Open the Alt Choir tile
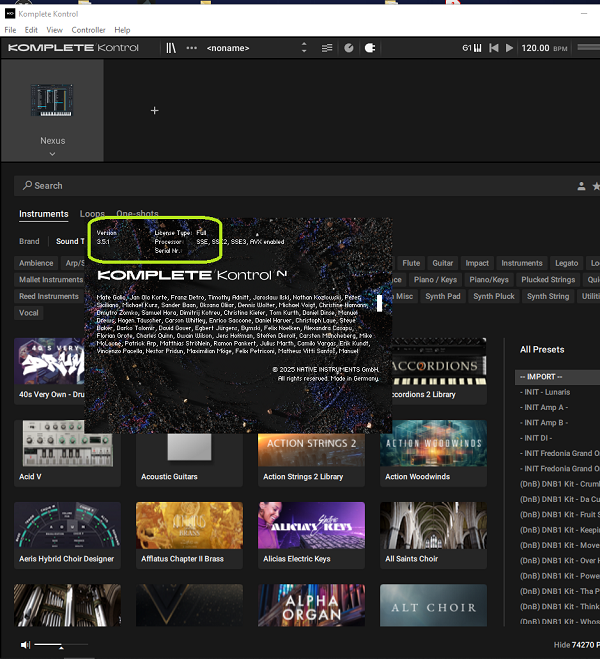 [433, 605]
